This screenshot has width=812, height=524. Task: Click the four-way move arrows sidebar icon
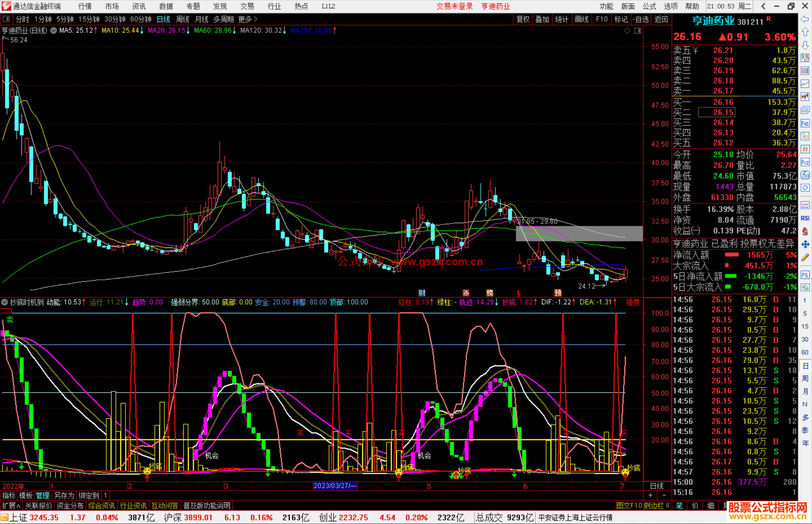click(805, 245)
